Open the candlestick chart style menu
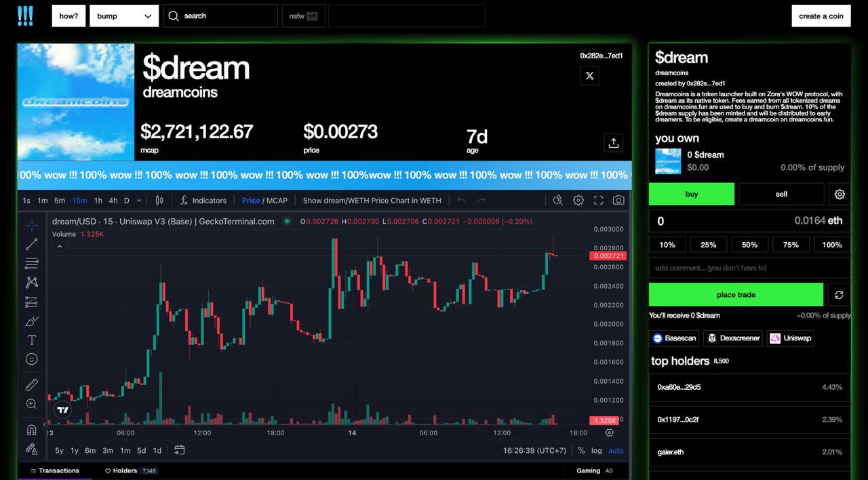The height and width of the screenshot is (480, 868). [159, 200]
